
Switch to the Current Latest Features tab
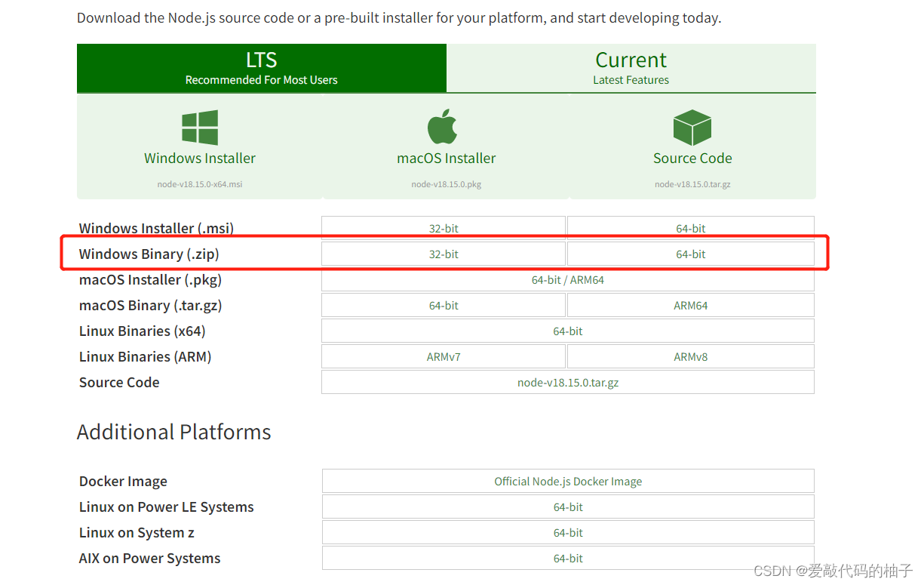click(x=631, y=68)
